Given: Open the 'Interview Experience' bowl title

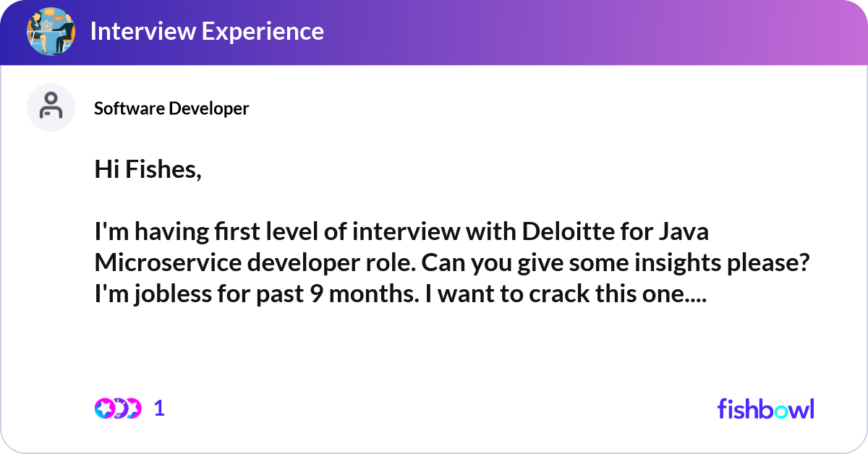Looking at the screenshot, I should pos(206,32).
